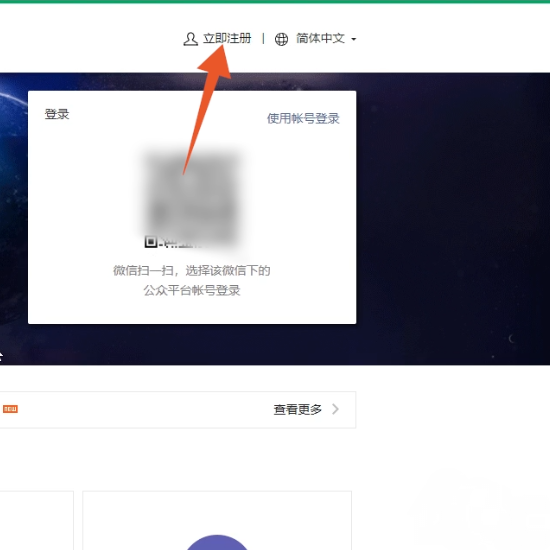Open the 立即注册 registration link
550x550 pixels.
pyautogui.click(x=227, y=38)
